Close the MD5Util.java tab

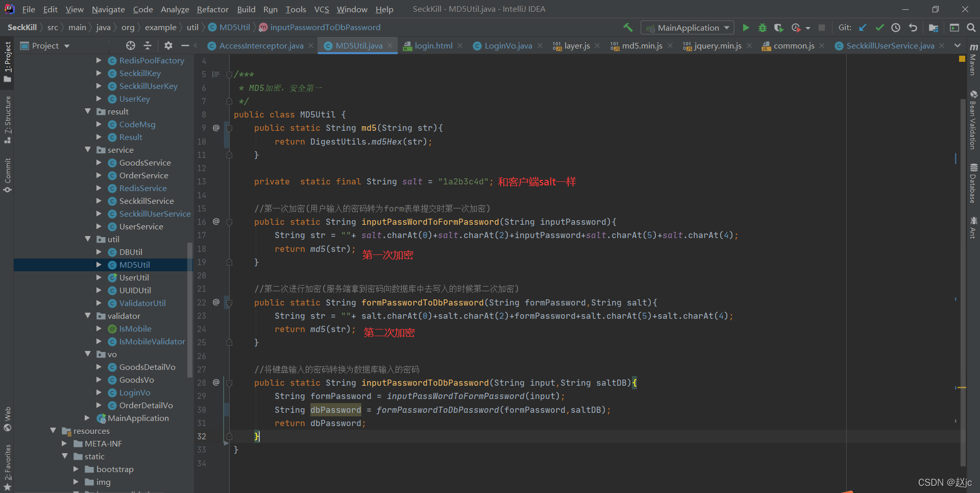(x=390, y=45)
